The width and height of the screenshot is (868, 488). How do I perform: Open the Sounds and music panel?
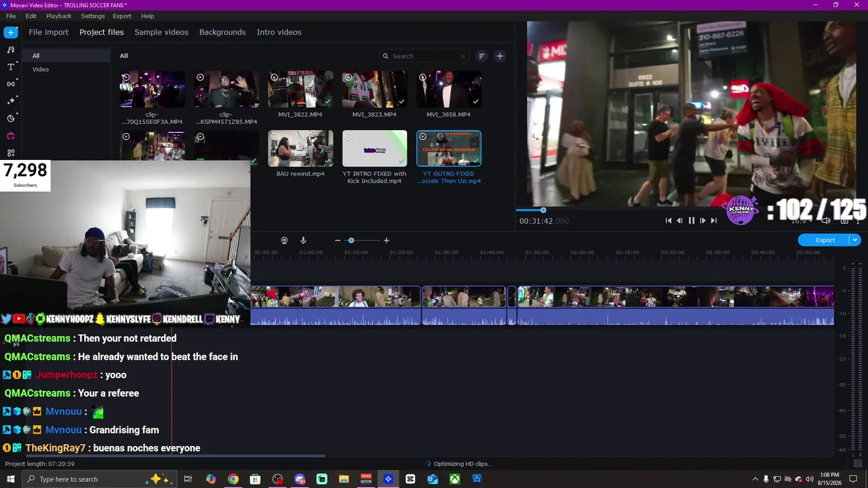pyautogui.click(x=10, y=49)
